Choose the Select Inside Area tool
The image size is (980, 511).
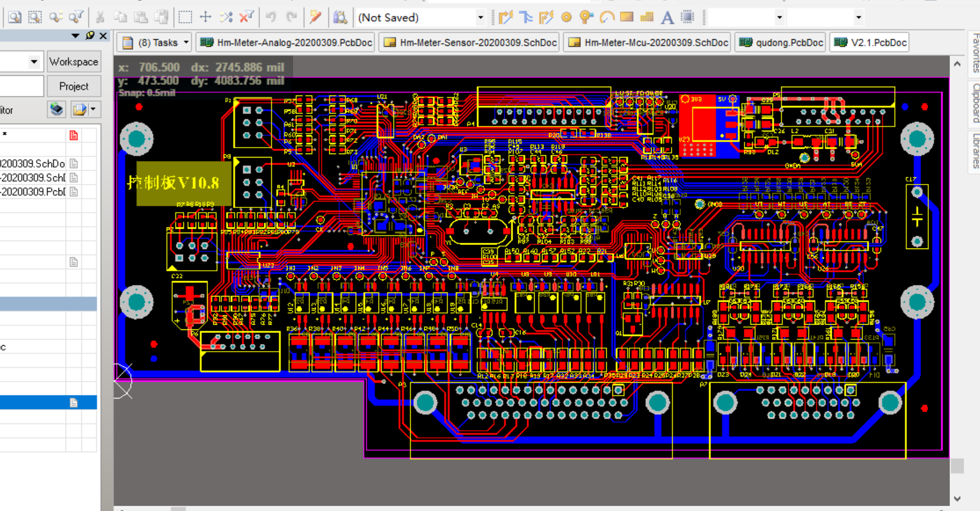pos(185,17)
